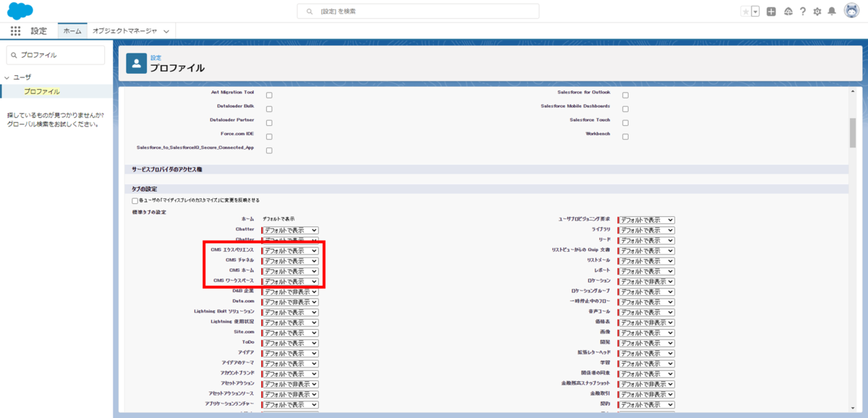Open the CMS チャネル tab visibility dropdown
This screenshot has width=868, height=418.
coord(290,260)
